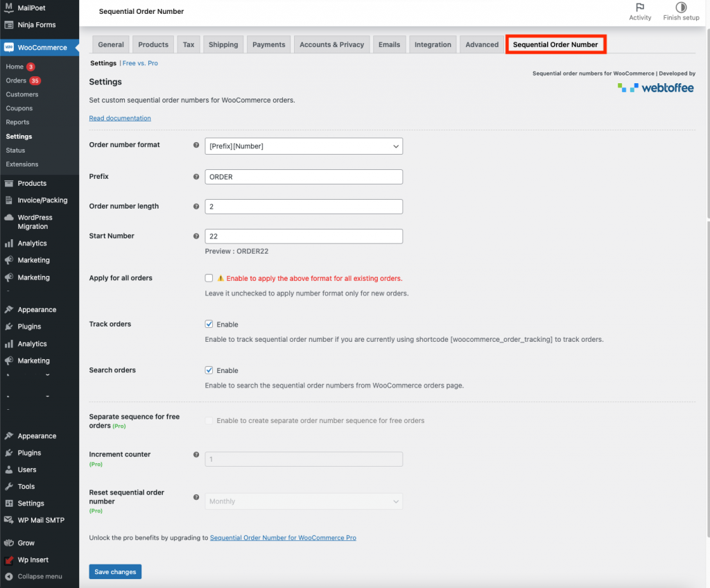Uncheck the Search orders Enable checkbox
Screen dimensions: 710x588
click(209, 370)
